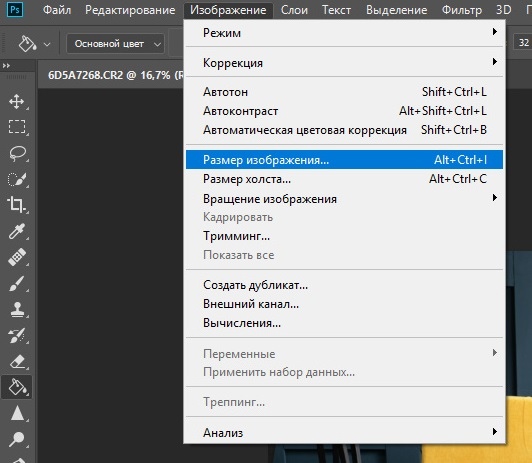Select the Quick Selection tool
The image size is (532, 463).
[x=17, y=179]
